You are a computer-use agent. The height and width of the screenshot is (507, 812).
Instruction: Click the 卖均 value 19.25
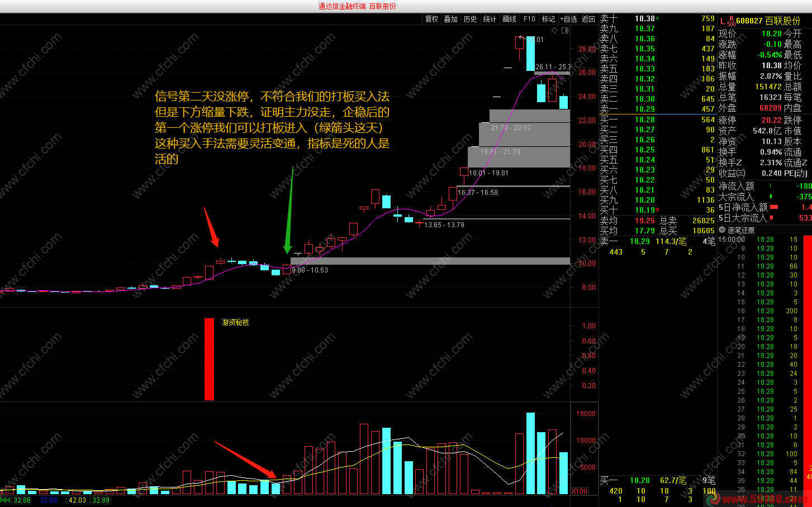pyautogui.click(x=645, y=221)
